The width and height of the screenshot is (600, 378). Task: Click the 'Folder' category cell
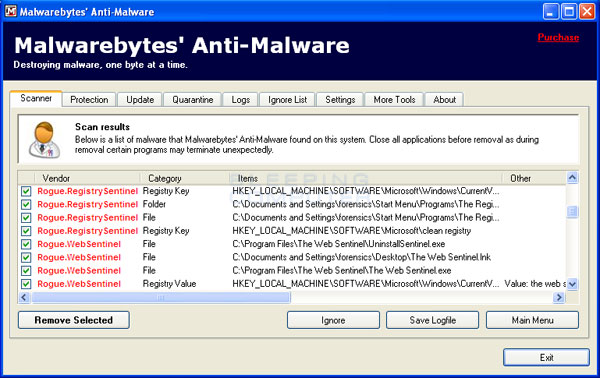(x=154, y=204)
